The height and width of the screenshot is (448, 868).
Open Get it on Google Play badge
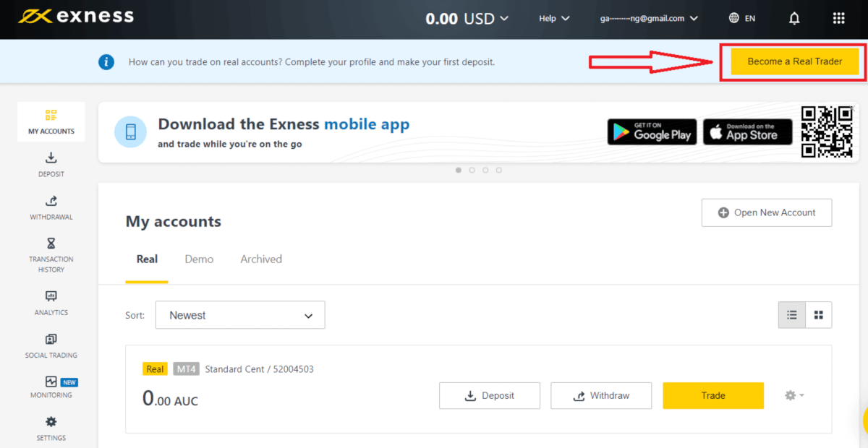coord(652,132)
